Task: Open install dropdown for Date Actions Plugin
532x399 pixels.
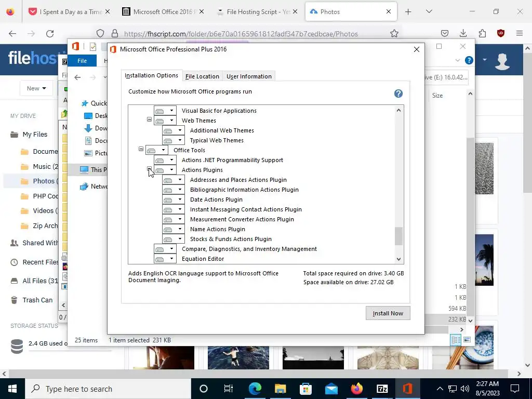Action: [x=174, y=199]
